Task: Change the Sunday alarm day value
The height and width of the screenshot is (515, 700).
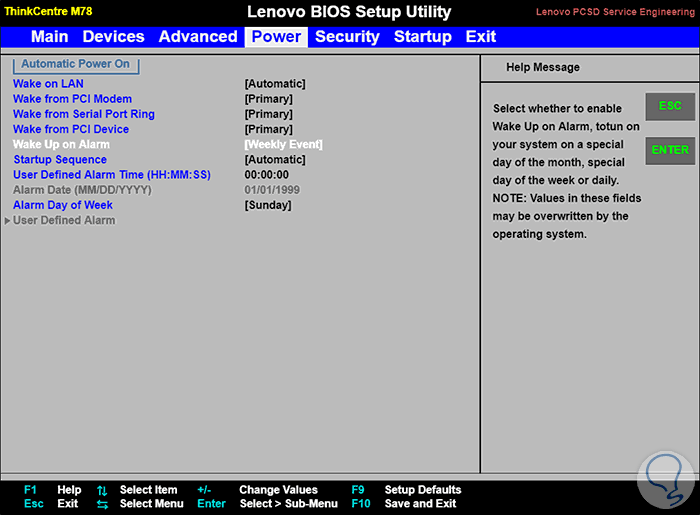Action: click(x=268, y=205)
